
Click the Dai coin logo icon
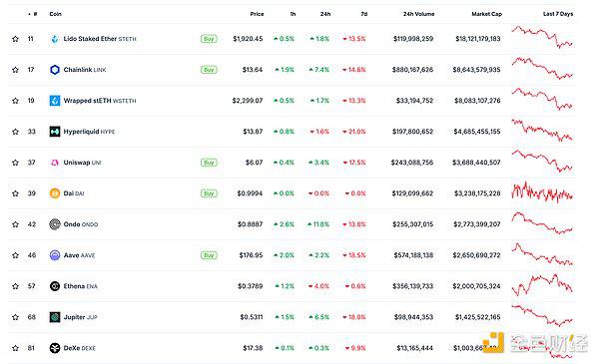coord(55,193)
